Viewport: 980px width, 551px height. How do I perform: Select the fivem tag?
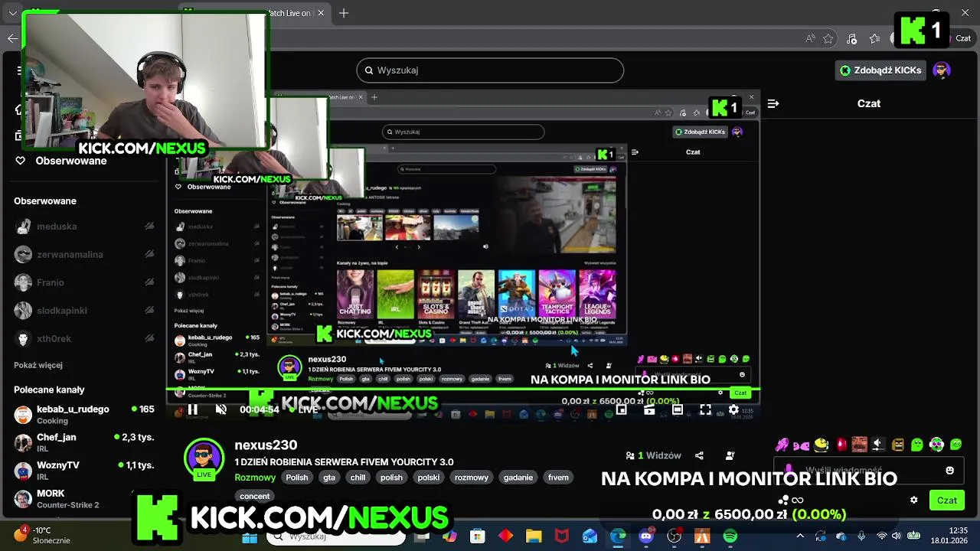[x=558, y=478]
